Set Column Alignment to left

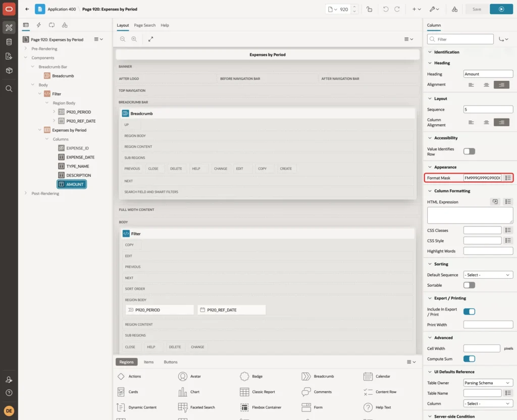[471, 122]
